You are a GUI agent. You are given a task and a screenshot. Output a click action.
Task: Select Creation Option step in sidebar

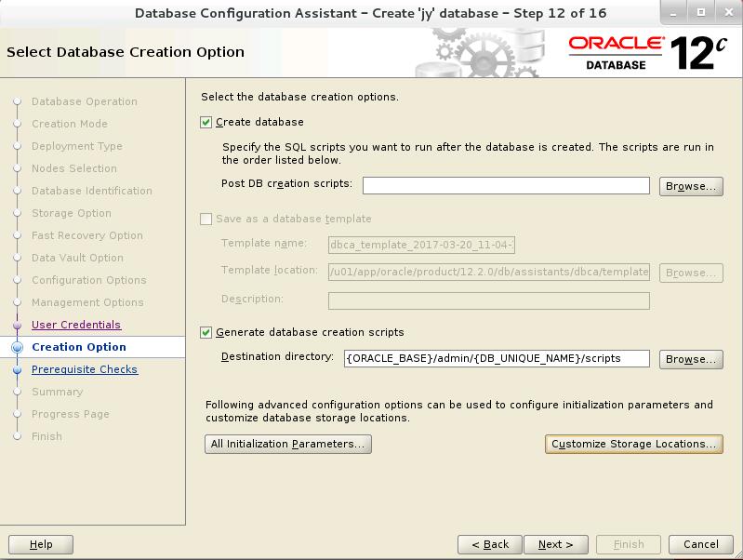tap(79, 347)
